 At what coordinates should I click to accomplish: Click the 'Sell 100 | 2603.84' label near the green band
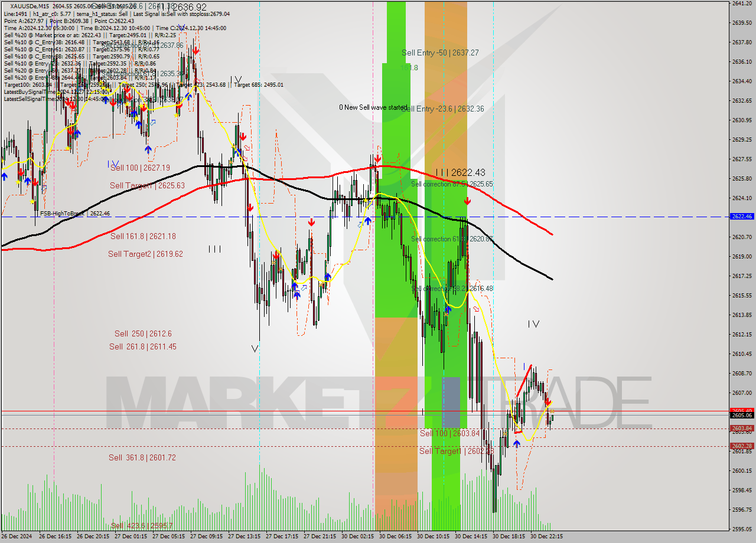point(449,434)
